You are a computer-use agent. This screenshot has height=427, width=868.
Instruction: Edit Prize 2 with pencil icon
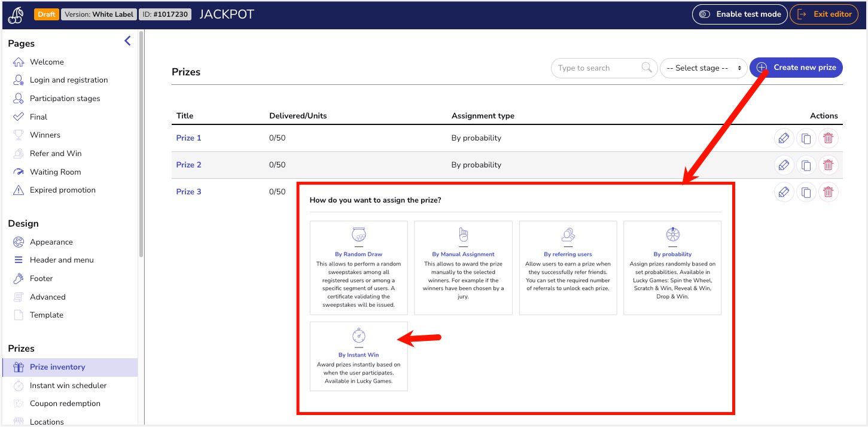(x=784, y=165)
